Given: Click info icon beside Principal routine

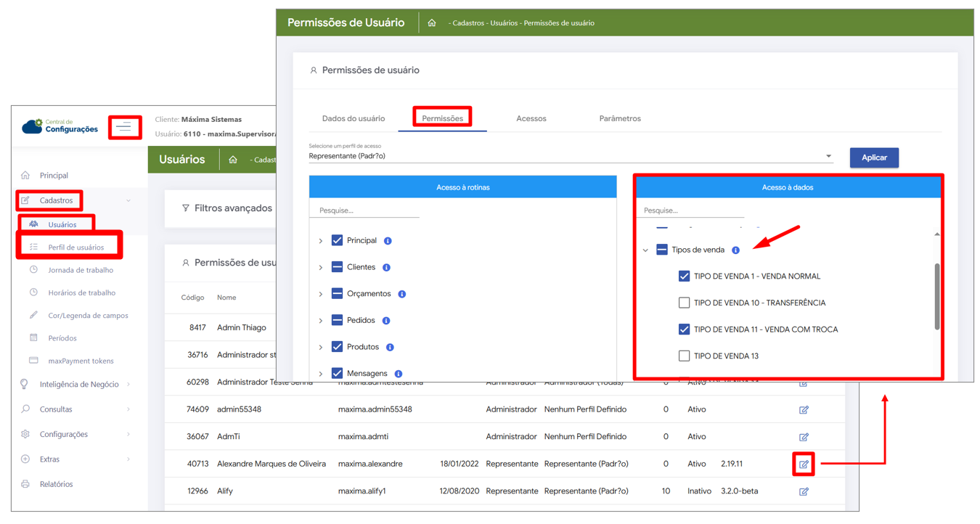Looking at the screenshot, I should (388, 241).
